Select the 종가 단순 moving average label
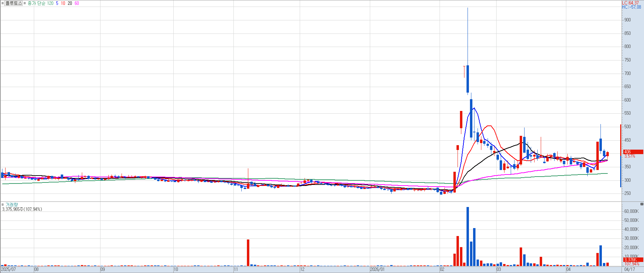The height and width of the screenshot is (273, 644). [x=37, y=3]
